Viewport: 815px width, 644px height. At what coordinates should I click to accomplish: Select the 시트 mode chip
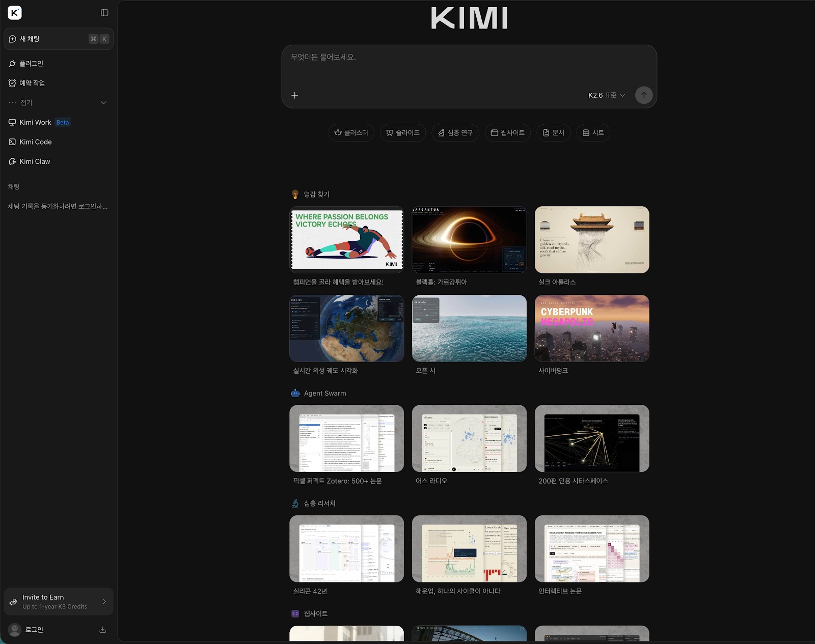[593, 133]
